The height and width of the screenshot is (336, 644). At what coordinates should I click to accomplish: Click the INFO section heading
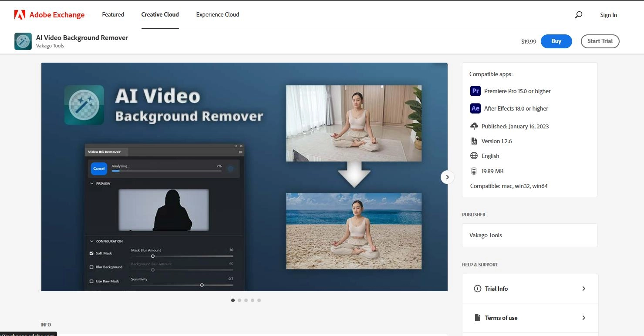click(46, 325)
